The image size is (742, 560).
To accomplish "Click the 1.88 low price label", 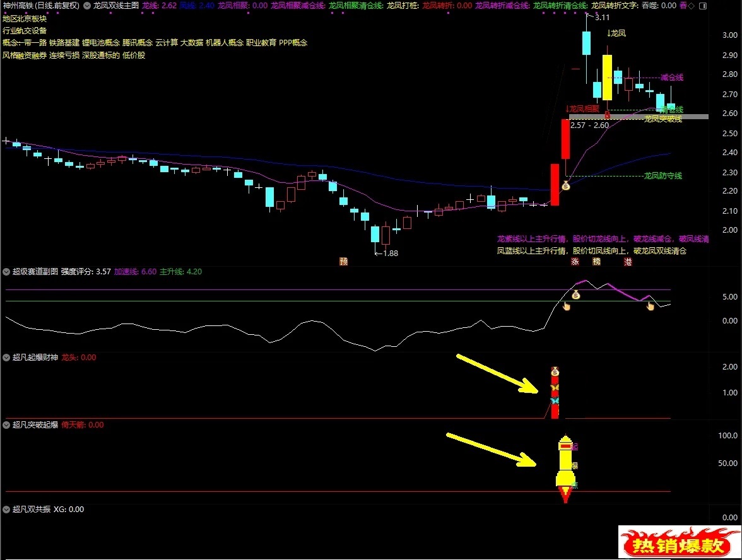I will (x=391, y=253).
